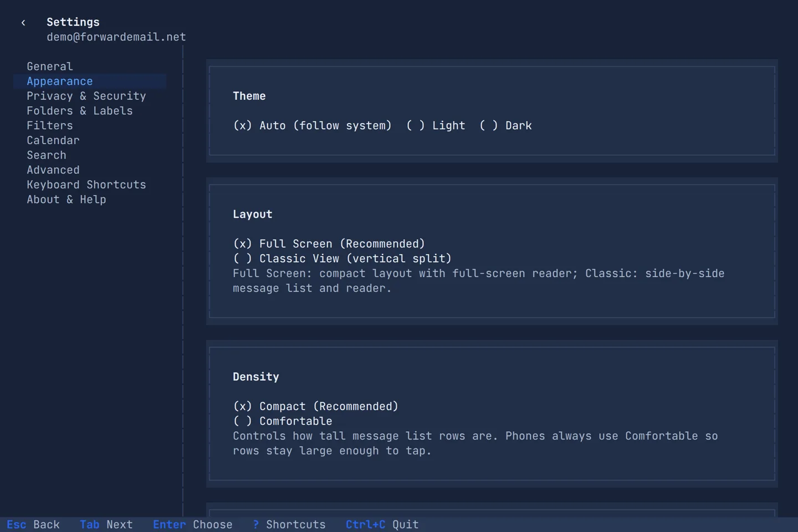Select Auto (follow system) theme
798x532 pixels.
click(313, 126)
